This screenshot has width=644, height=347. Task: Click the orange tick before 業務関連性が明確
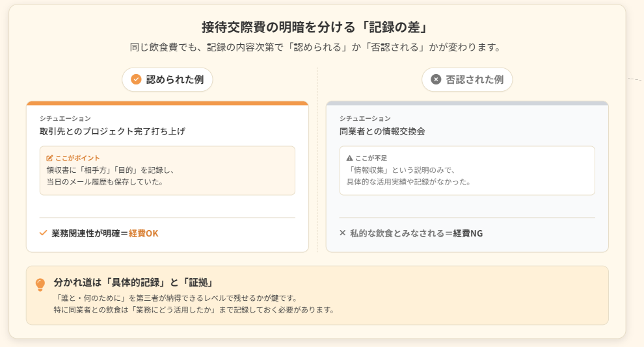point(44,233)
